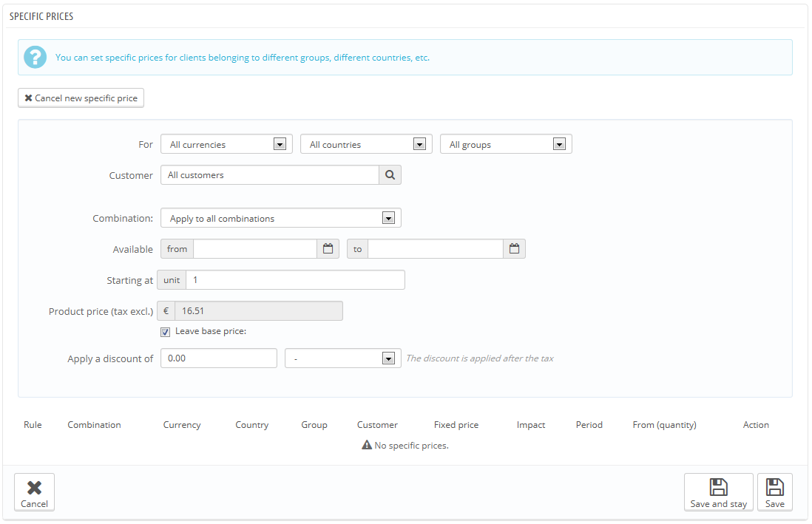Viewport: 812px width, 524px height.
Task: Click the Save floppy disk icon
Action: 774,487
